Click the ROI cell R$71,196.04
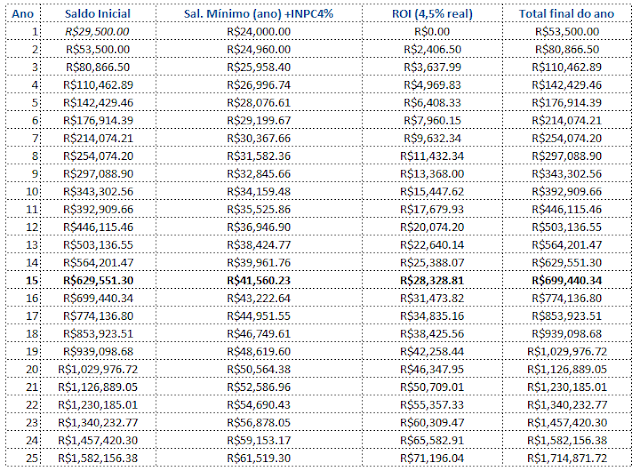Screen dimensions: 640x471 click(x=432, y=458)
